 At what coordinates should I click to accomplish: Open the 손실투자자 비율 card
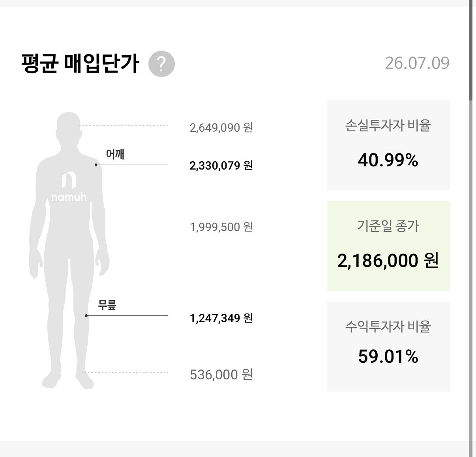pos(388,145)
